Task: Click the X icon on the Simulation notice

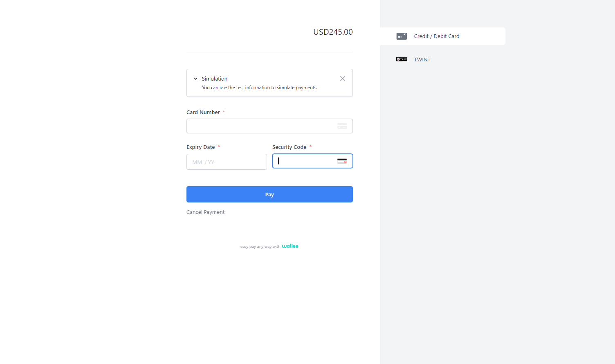Action: tap(342, 79)
